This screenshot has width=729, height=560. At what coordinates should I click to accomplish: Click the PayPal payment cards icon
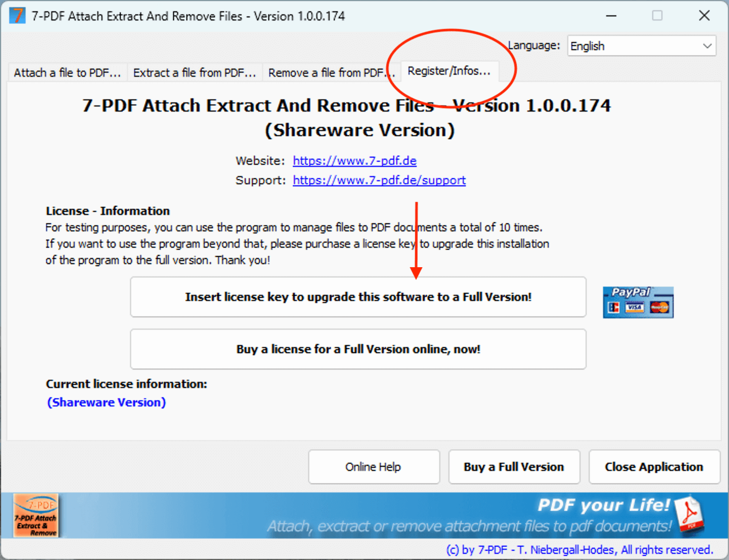[x=638, y=303]
